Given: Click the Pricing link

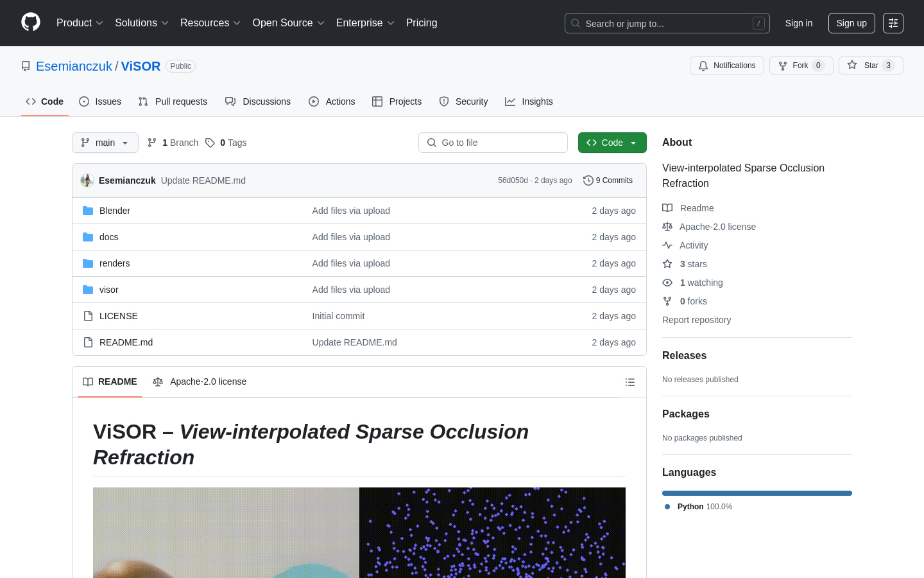Looking at the screenshot, I should tap(422, 22).
